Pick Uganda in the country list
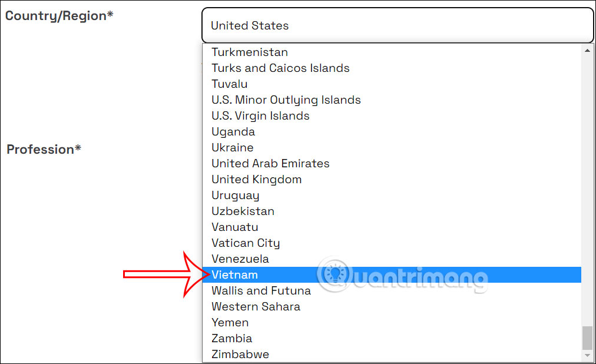This screenshot has width=596, height=364. coord(233,132)
